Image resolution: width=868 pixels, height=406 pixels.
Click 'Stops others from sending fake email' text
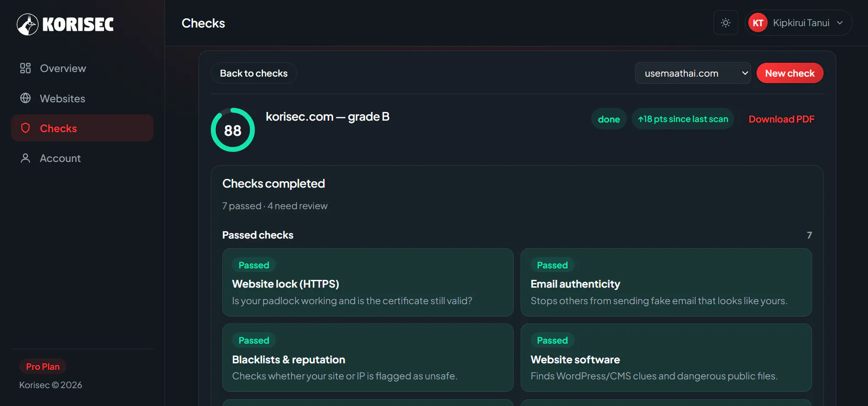pos(659,301)
